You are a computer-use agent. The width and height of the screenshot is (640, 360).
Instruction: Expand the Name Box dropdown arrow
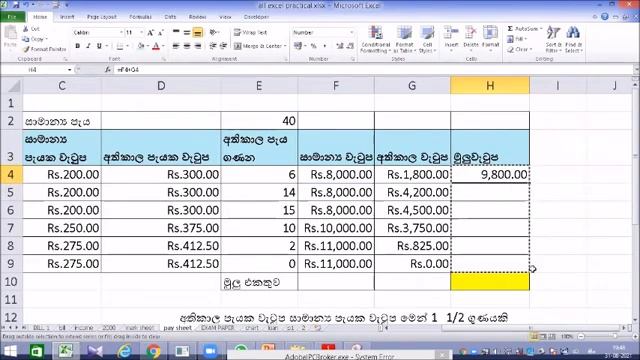point(69,70)
